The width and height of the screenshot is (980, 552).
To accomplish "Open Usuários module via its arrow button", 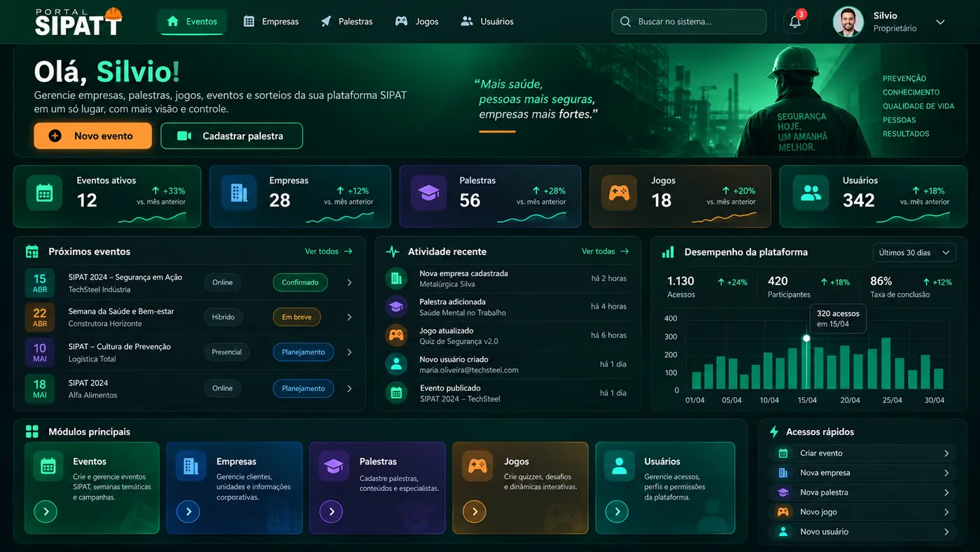I will click(617, 512).
